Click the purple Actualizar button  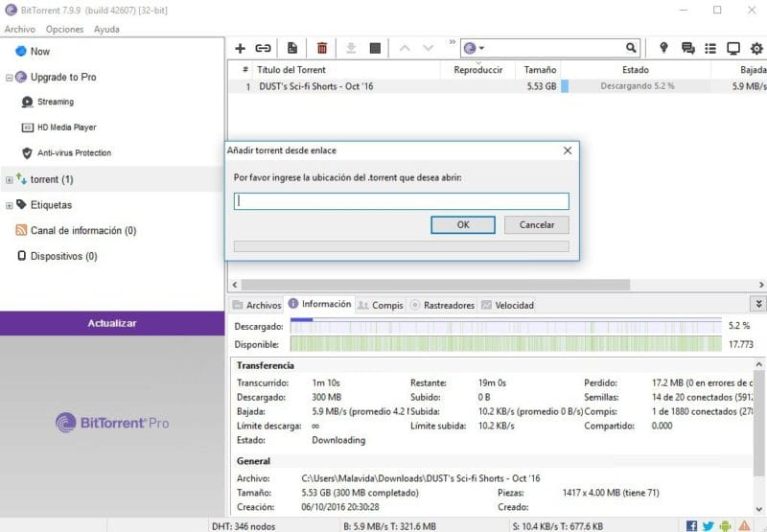pos(112,323)
